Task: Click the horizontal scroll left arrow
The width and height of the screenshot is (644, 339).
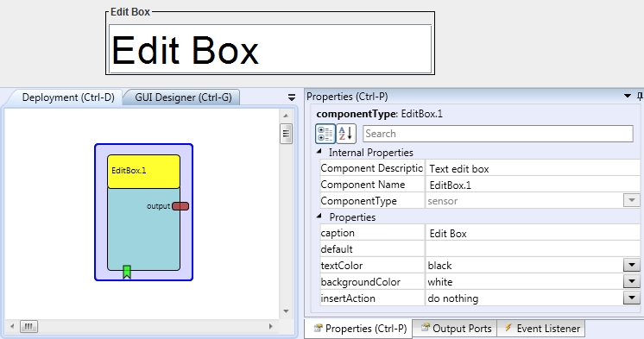Action: click(x=12, y=327)
